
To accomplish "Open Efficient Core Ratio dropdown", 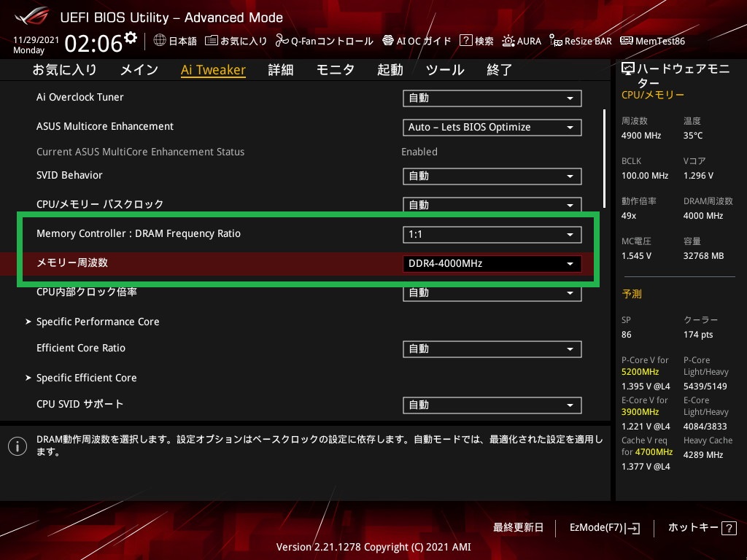I will tap(492, 349).
